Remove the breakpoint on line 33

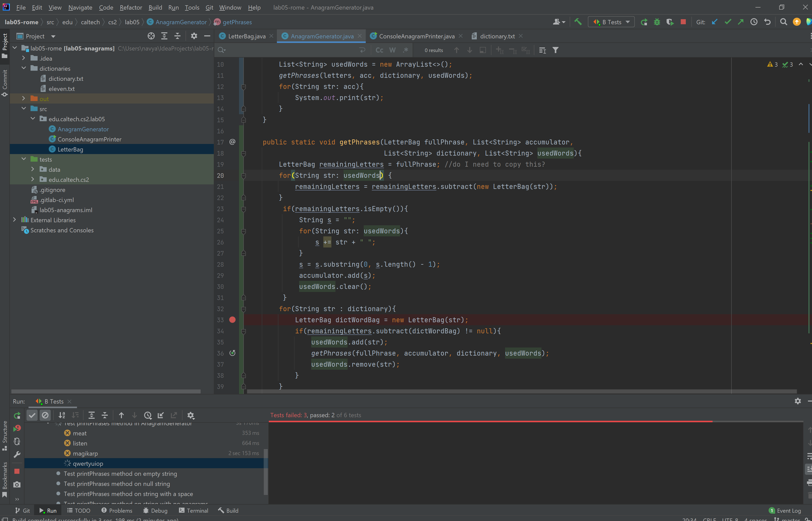pos(232,320)
